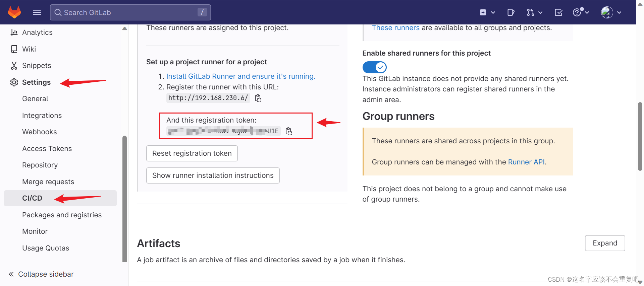The width and height of the screenshot is (644, 286).
Task: Go to Repository settings
Action: coord(40,165)
